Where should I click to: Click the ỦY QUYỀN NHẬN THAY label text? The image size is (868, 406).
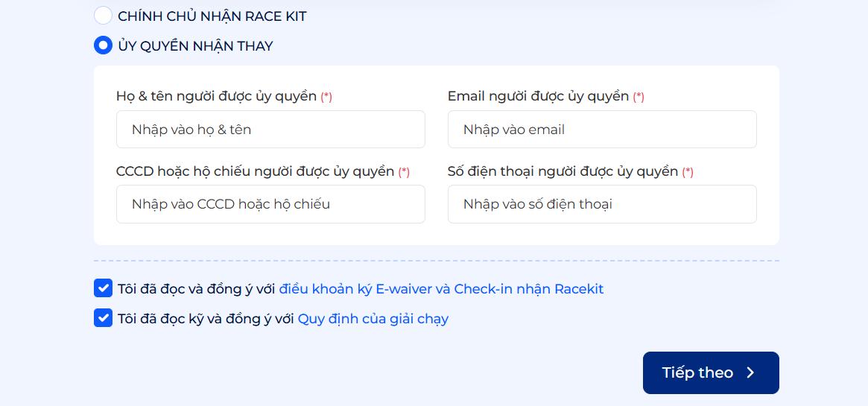(195, 45)
